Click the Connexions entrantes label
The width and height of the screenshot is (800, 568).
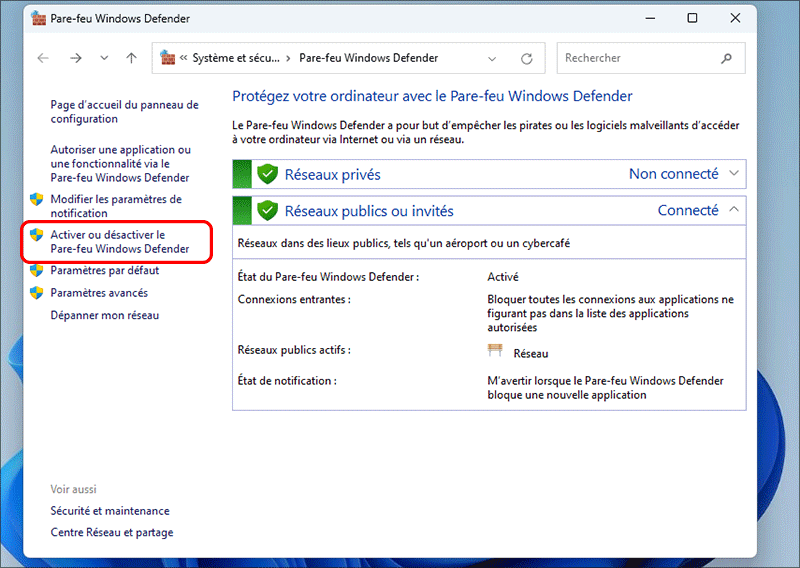pos(294,300)
